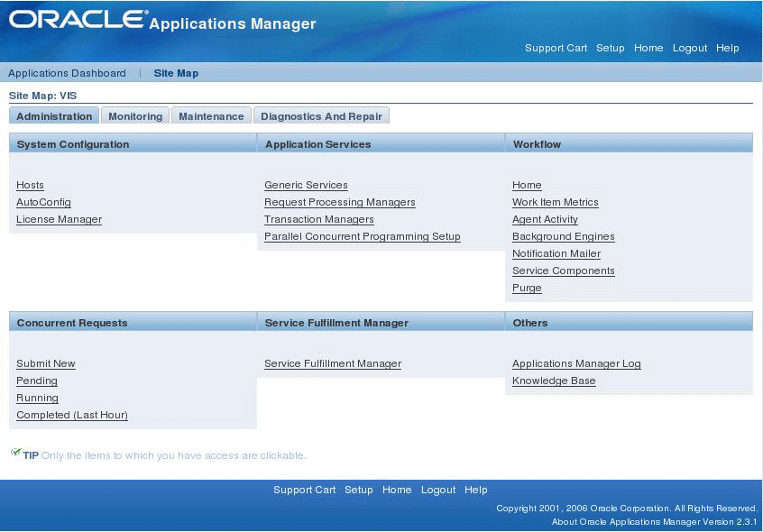Open the Hosts link
This screenshot has width=763, height=532.
point(30,185)
